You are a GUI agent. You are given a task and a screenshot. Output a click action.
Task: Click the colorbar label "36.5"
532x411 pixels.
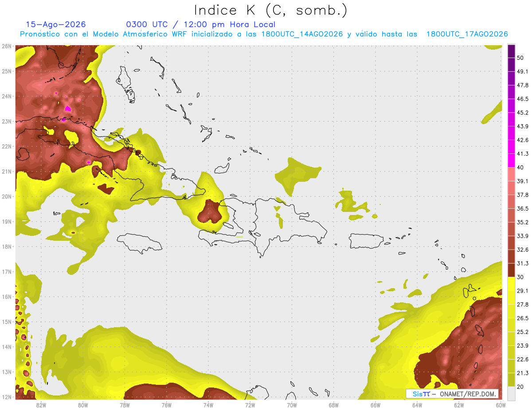(x=523, y=208)
